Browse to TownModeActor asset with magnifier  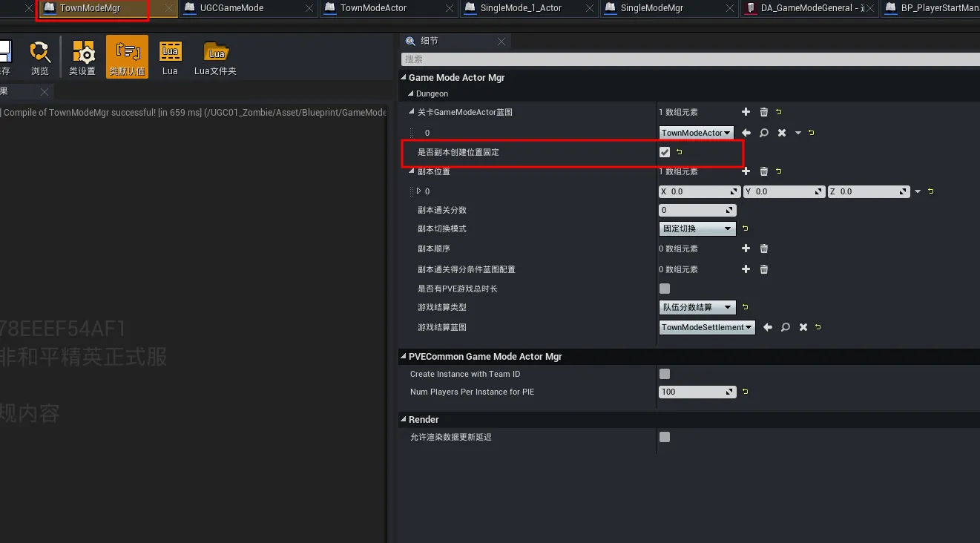coord(764,133)
